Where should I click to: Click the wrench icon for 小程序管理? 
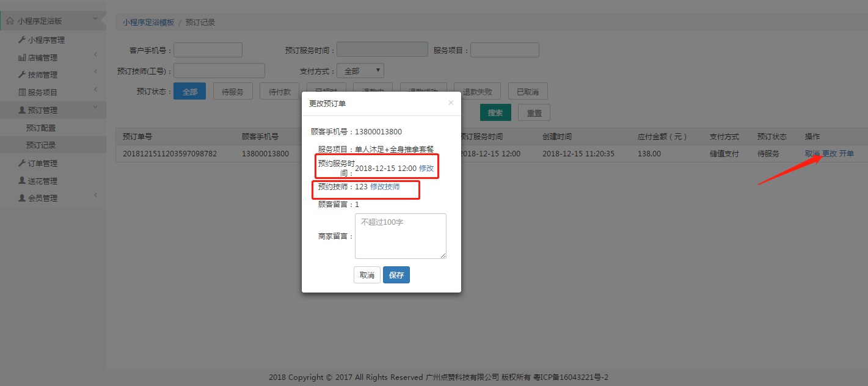coord(22,40)
